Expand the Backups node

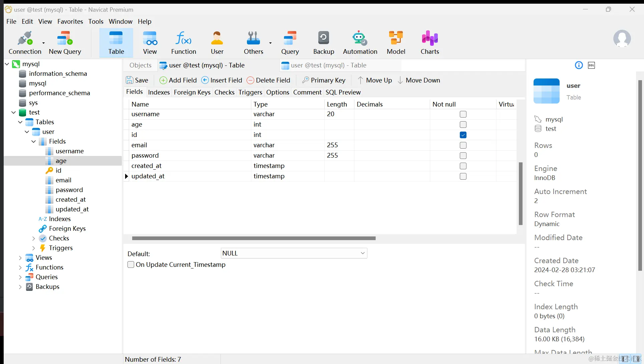coord(20,287)
